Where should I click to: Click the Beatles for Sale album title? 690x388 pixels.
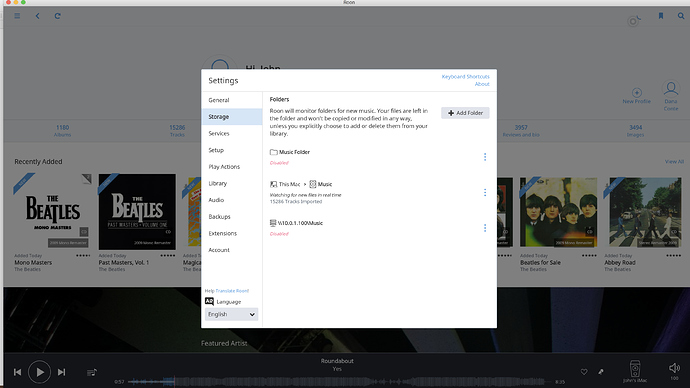tap(540, 263)
